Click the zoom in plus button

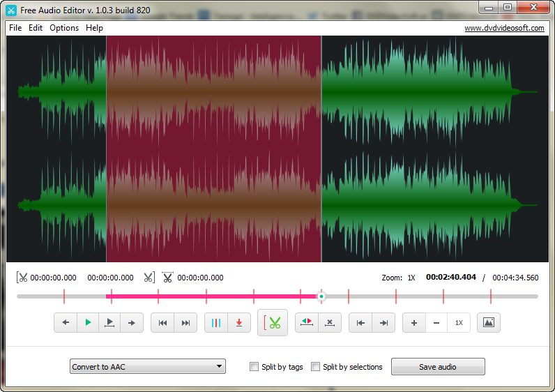[x=413, y=323]
